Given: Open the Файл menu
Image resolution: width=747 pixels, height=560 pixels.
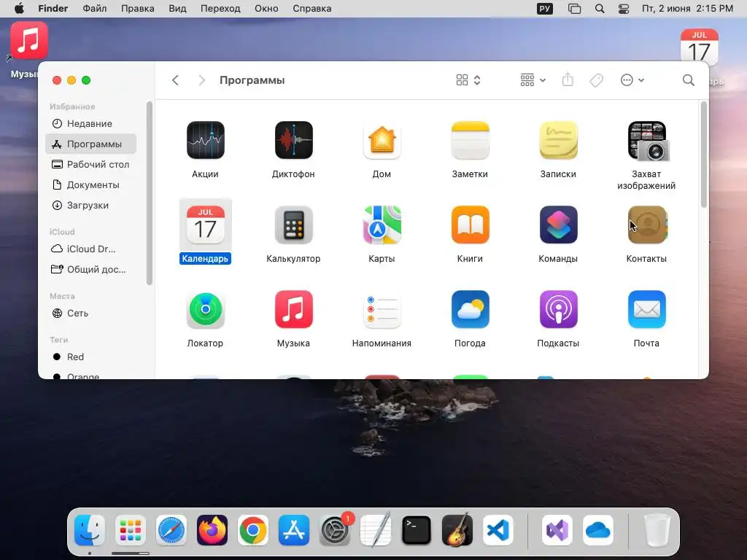Looking at the screenshot, I should [94, 9].
